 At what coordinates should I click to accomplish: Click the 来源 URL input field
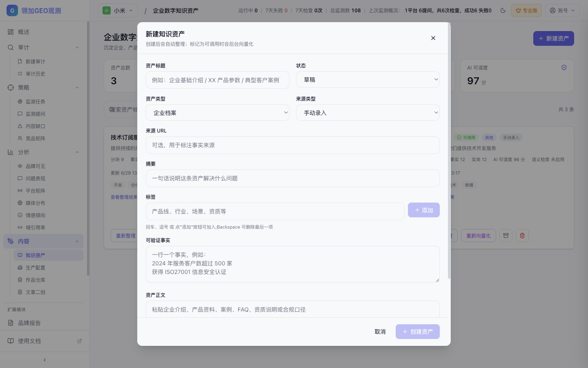coord(293,145)
